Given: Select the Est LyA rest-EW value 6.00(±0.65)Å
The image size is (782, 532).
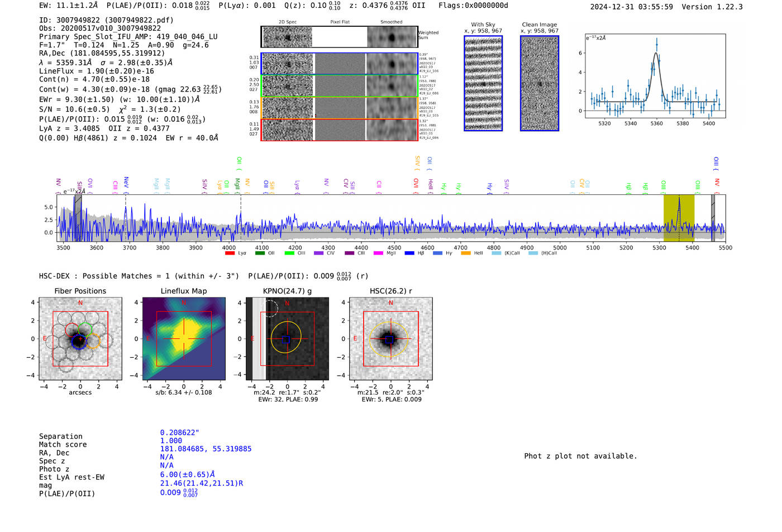Looking at the screenshot, I should [188, 475].
